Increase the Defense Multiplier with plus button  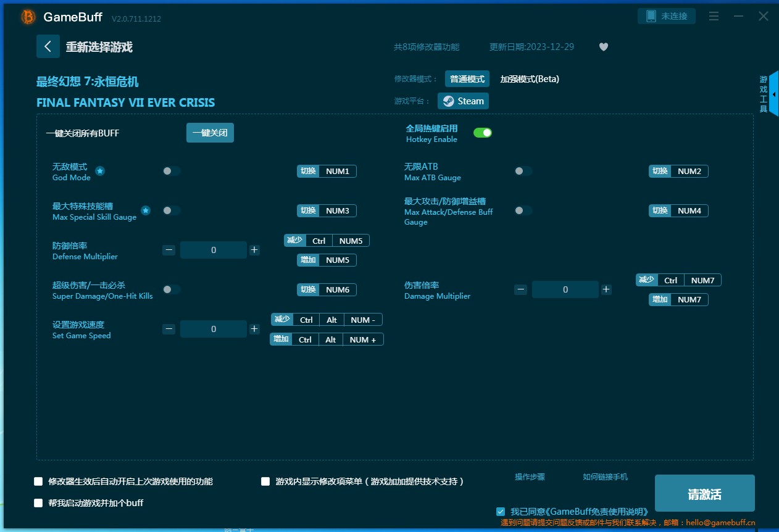[254, 250]
